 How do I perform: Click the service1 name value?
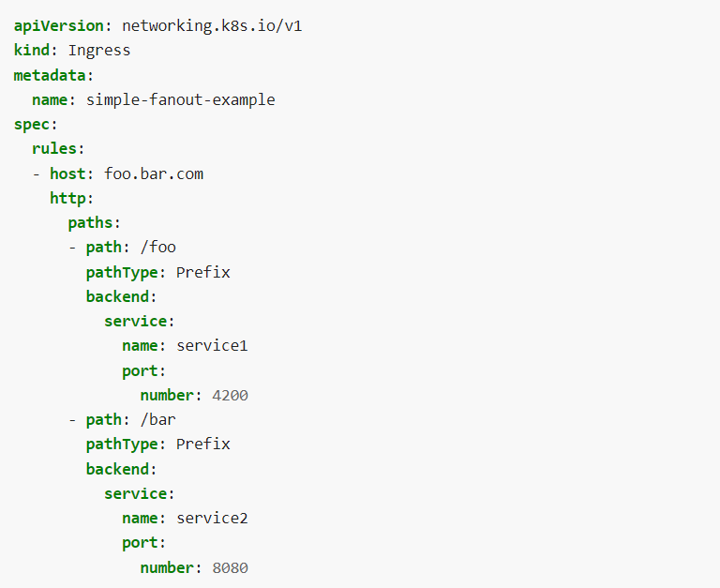click(212, 346)
